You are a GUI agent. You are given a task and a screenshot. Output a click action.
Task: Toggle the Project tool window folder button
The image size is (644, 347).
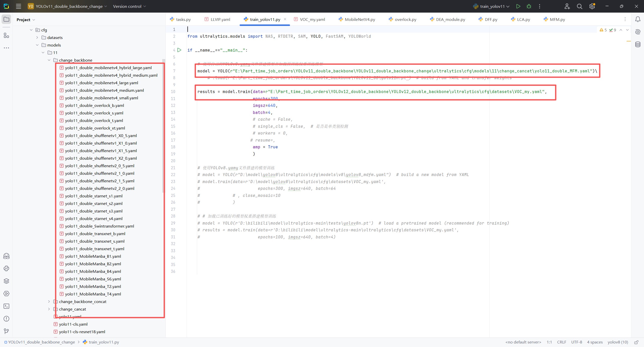6,19
